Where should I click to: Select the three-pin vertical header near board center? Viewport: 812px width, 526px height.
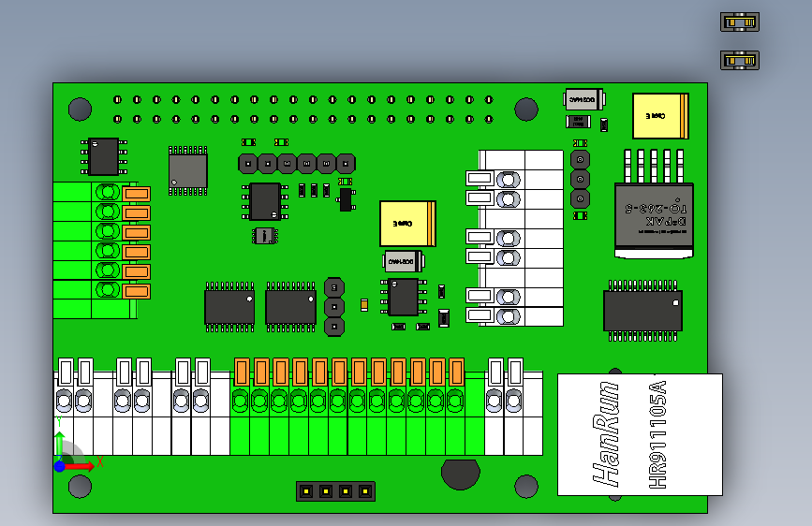pos(334,307)
